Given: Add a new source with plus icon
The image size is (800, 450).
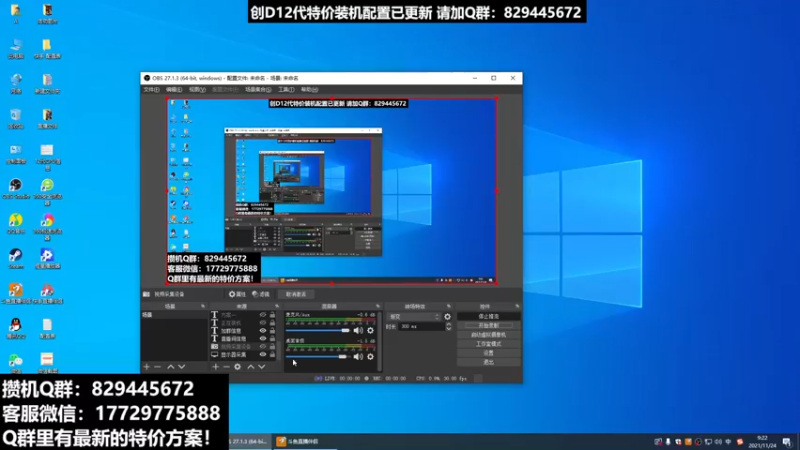Looking at the screenshot, I should 215,367.
